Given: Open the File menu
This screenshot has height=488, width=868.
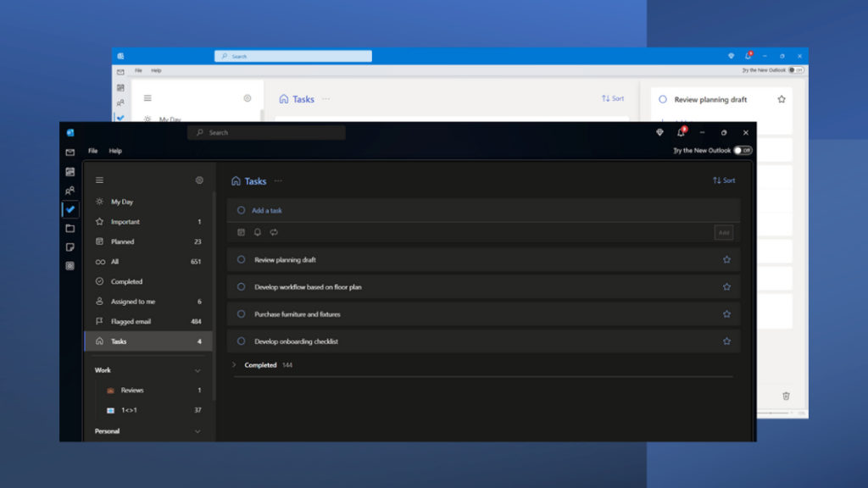Looking at the screenshot, I should pyautogui.click(x=92, y=150).
